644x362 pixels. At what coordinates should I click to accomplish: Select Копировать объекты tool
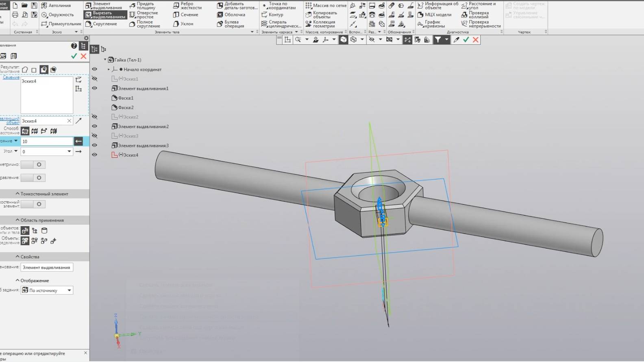(321, 15)
